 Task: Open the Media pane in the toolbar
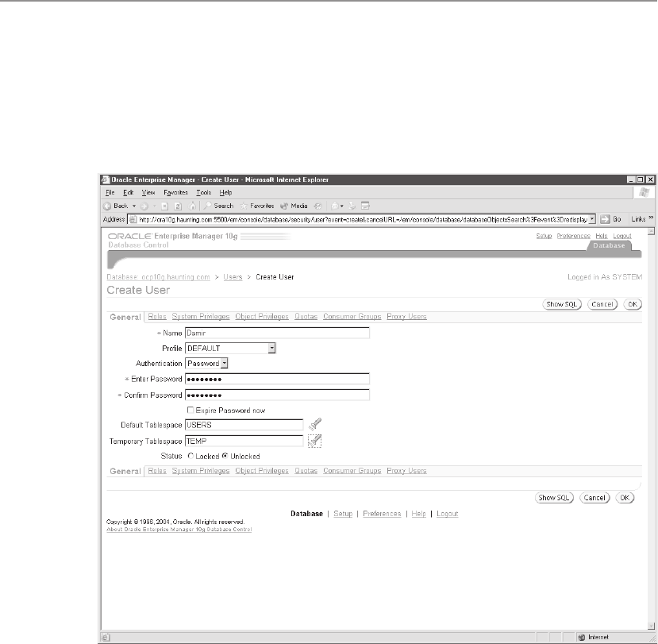[x=294, y=206]
